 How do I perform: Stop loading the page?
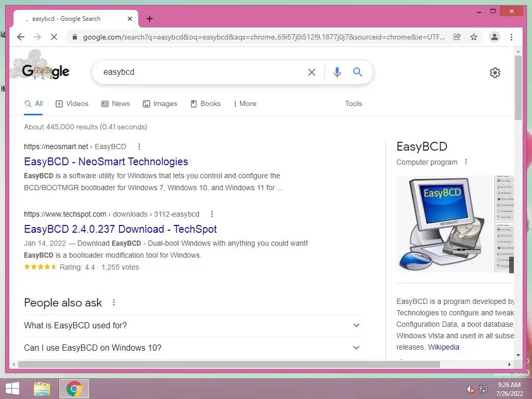54,37
